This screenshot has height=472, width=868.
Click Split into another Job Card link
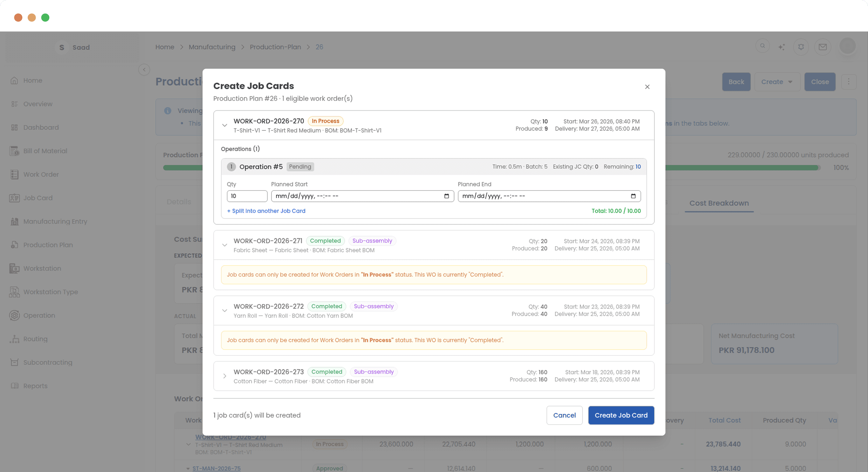click(x=266, y=211)
